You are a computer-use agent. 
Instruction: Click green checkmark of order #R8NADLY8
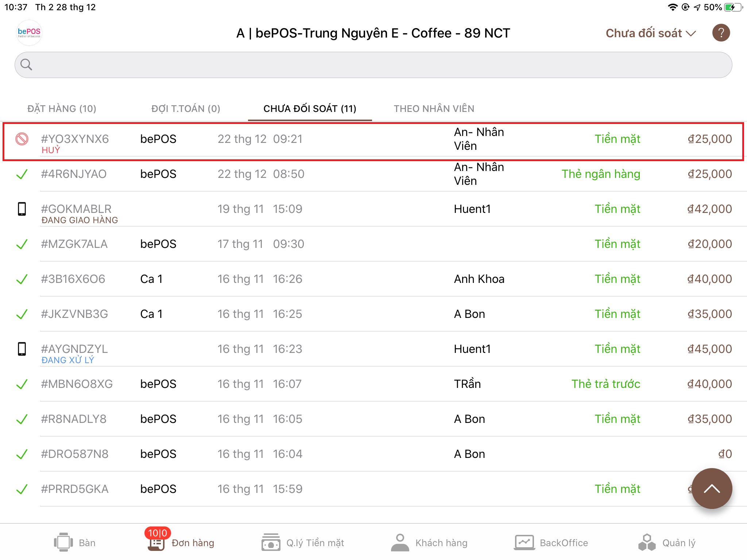pyautogui.click(x=22, y=419)
